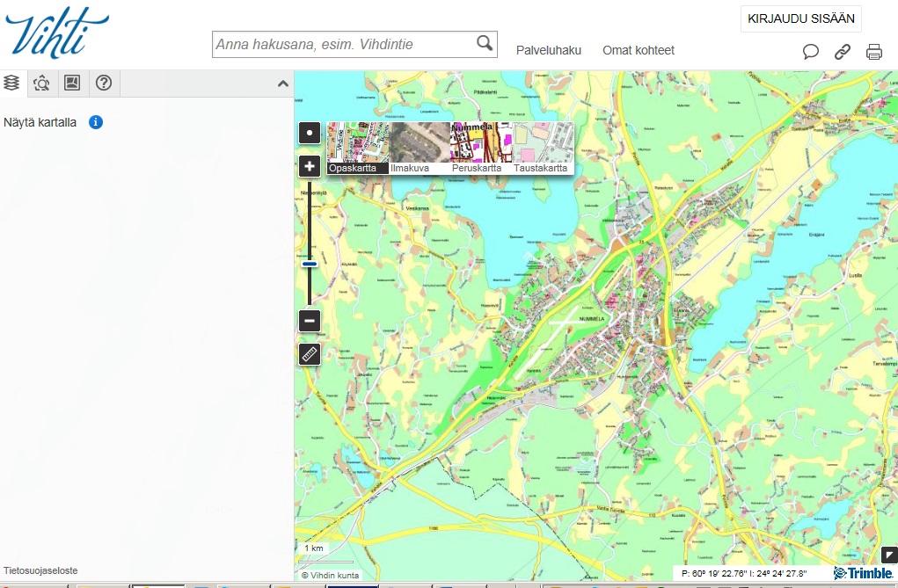The image size is (898, 588).
Task: Click the share link chain icon
Action: point(843,52)
